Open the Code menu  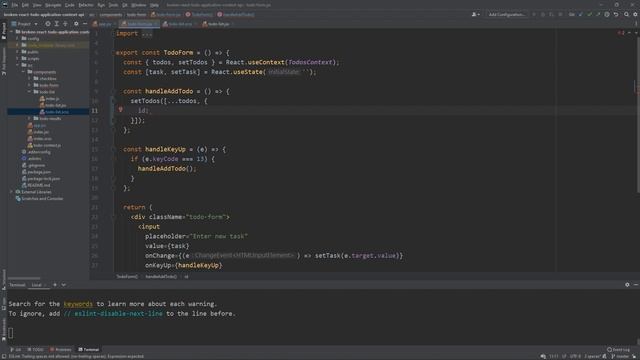[70, 5]
